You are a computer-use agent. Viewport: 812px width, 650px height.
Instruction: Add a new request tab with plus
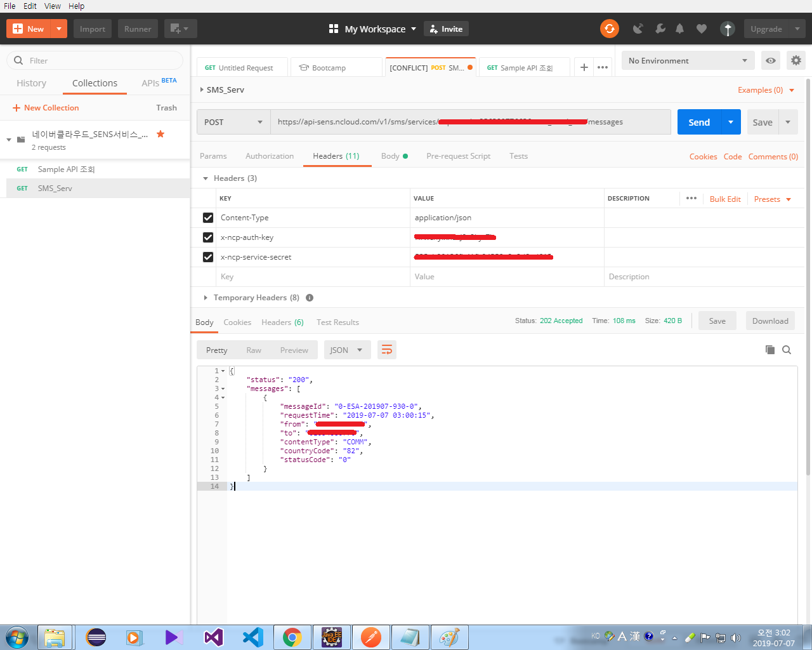[584, 67]
